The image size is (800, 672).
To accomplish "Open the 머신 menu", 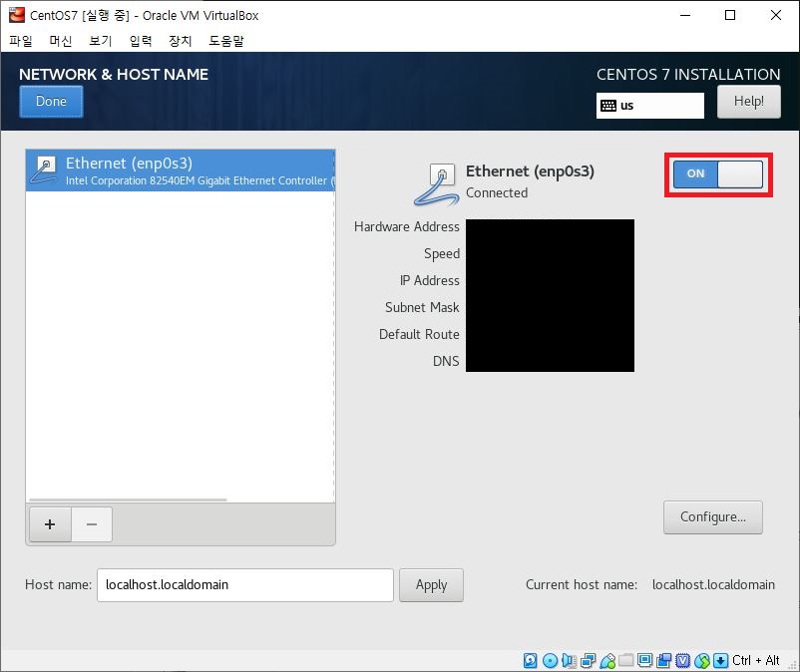I will [x=60, y=40].
